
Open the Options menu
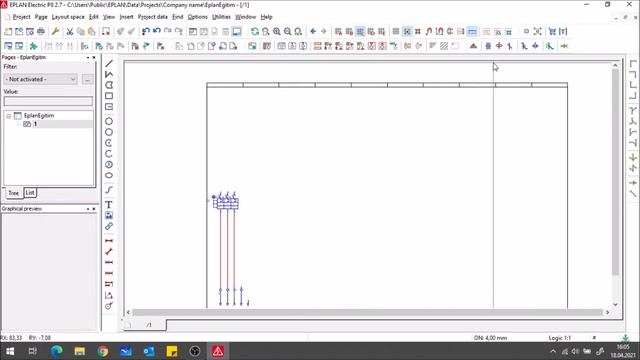pyautogui.click(x=198, y=17)
